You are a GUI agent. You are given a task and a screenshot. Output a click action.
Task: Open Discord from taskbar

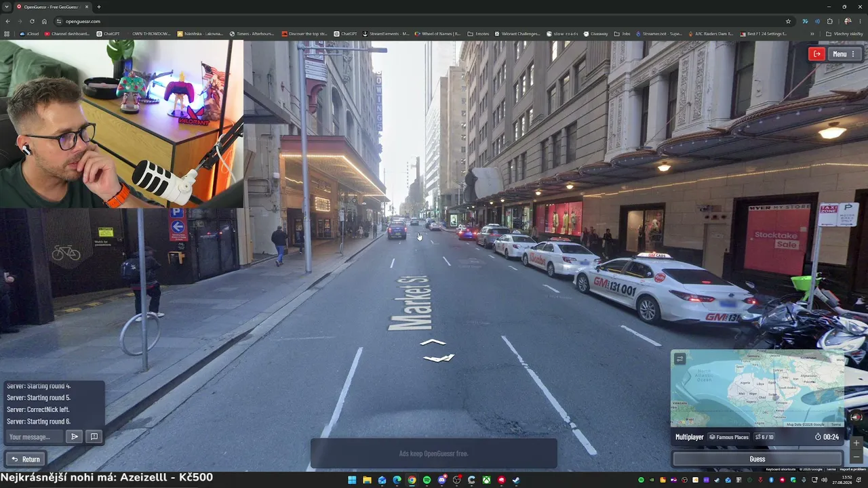(x=441, y=480)
